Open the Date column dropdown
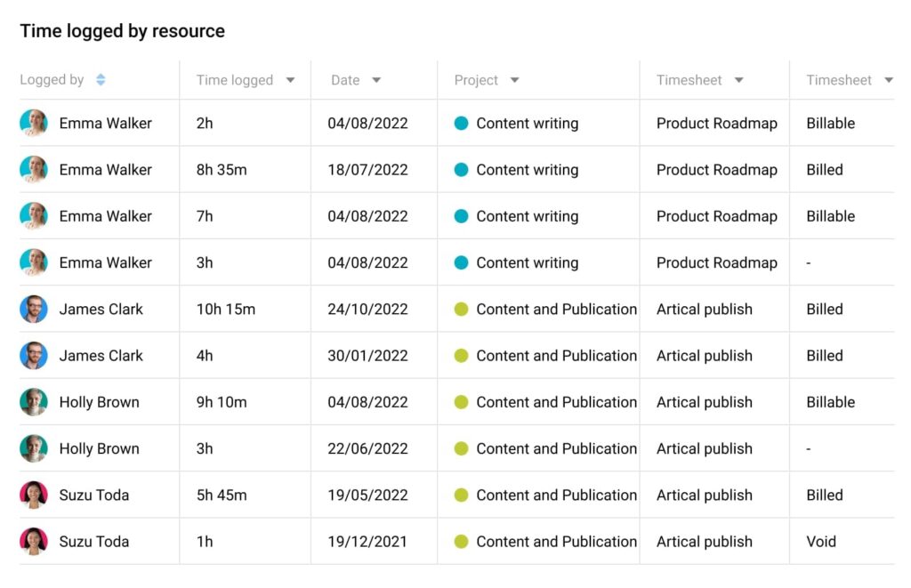The width and height of the screenshot is (911, 588). coord(375,79)
